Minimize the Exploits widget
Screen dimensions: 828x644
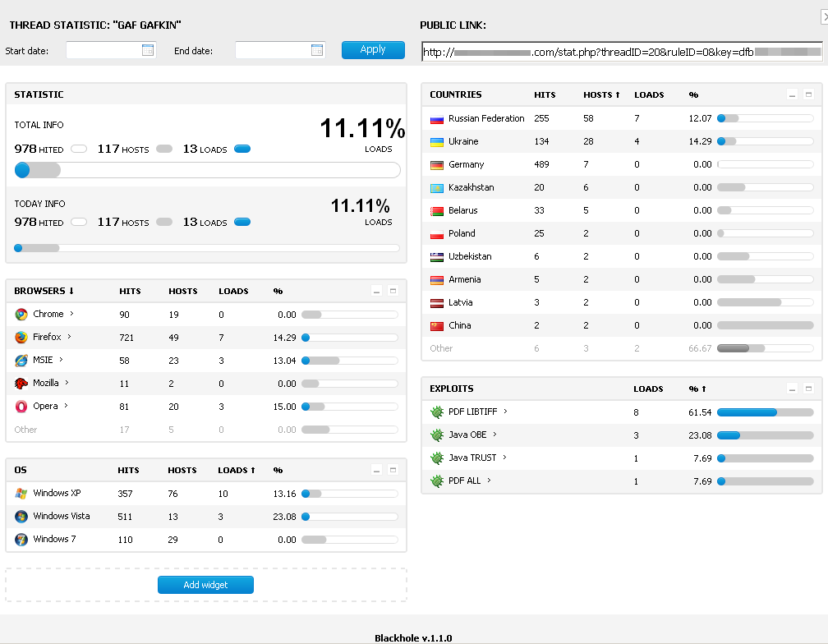[x=792, y=389]
